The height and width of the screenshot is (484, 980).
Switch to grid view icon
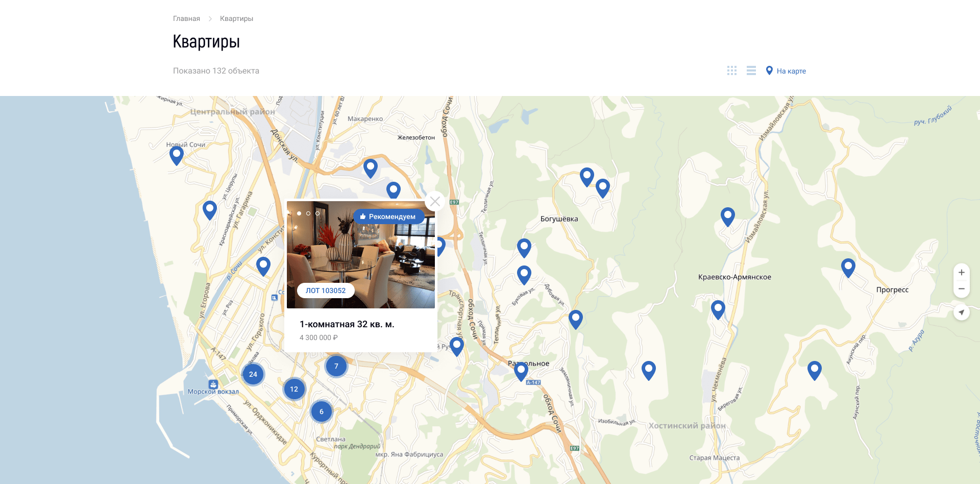pos(732,71)
